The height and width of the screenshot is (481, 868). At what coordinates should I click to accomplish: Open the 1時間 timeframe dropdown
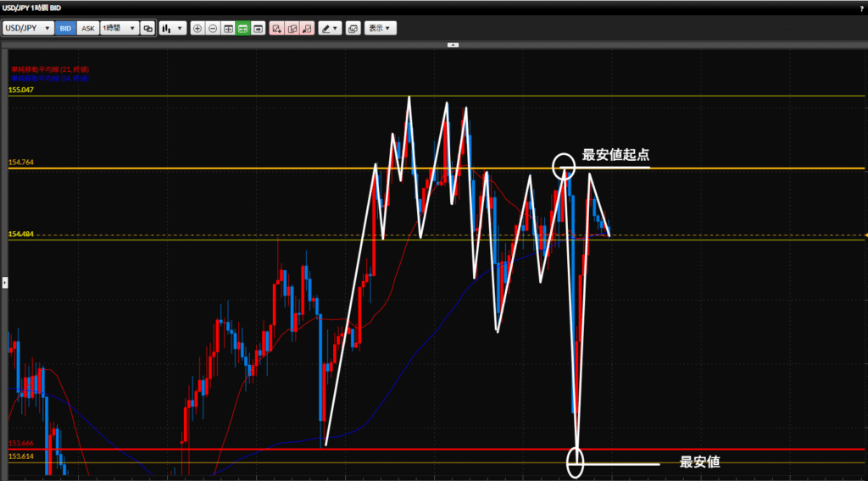click(x=119, y=28)
